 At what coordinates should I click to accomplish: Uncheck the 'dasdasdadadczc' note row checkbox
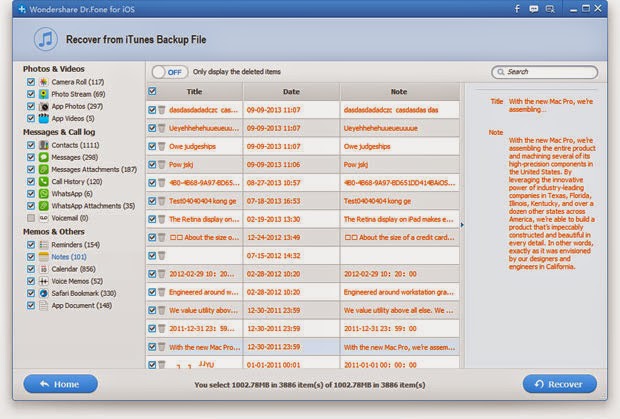click(152, 110)
